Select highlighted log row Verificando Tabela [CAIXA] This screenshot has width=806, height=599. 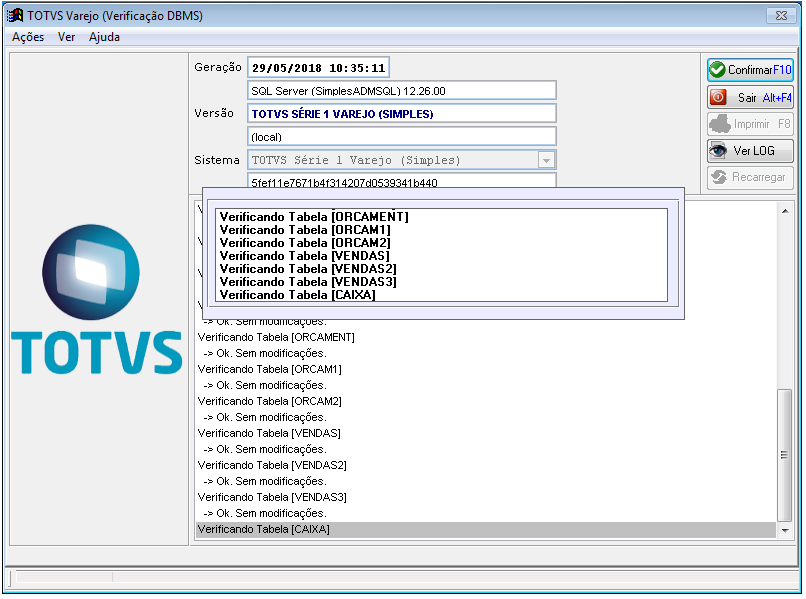pos(485,529)
